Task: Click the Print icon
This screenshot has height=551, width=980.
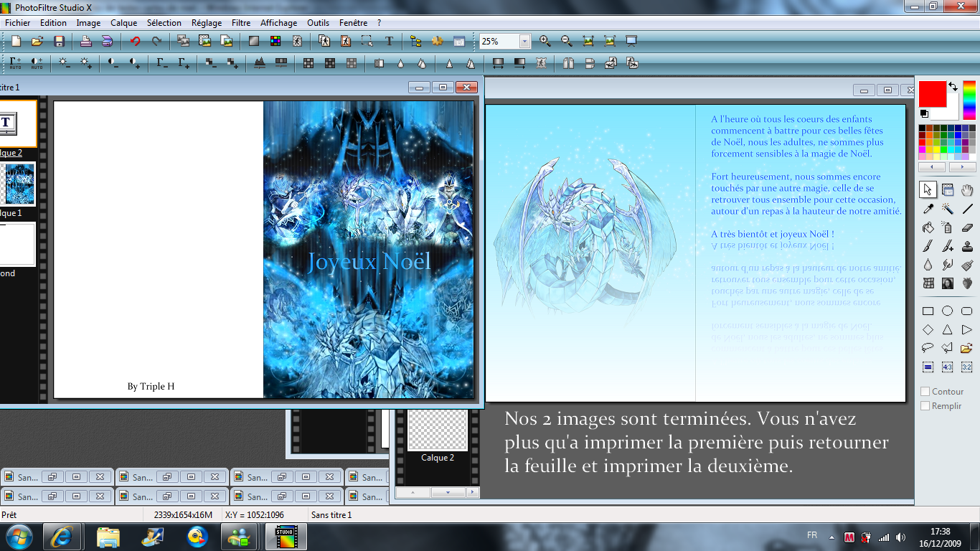Action: coord(85,41)
